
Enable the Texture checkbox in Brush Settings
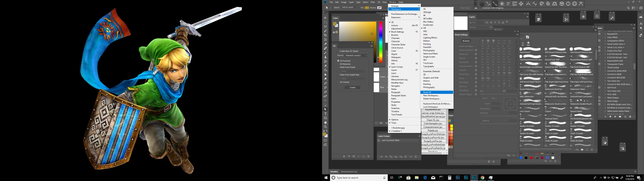tap(457, 58)
